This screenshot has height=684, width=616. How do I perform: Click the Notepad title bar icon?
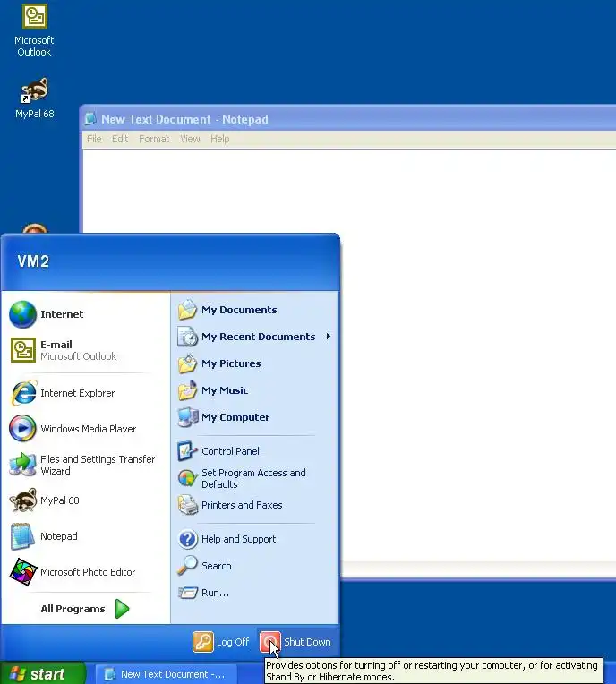coord(90,119)
